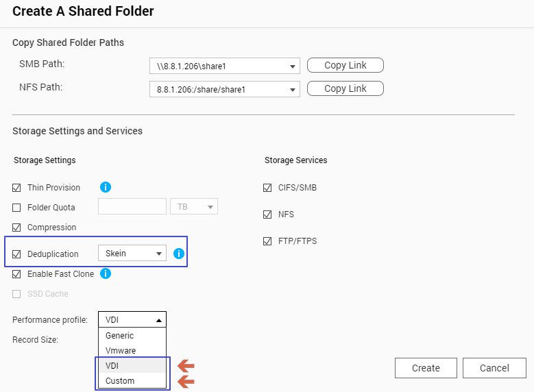The width and height of the screenshot is (534, 392).
Task: Toggle the NFS storage service checkbox
Action: tap(268, 215)
